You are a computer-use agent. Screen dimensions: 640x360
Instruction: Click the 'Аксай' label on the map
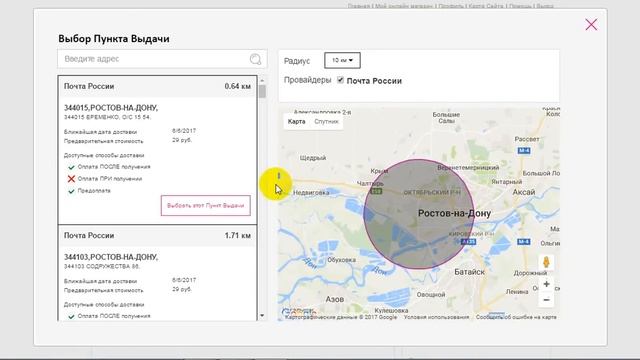tap(524, 192)
